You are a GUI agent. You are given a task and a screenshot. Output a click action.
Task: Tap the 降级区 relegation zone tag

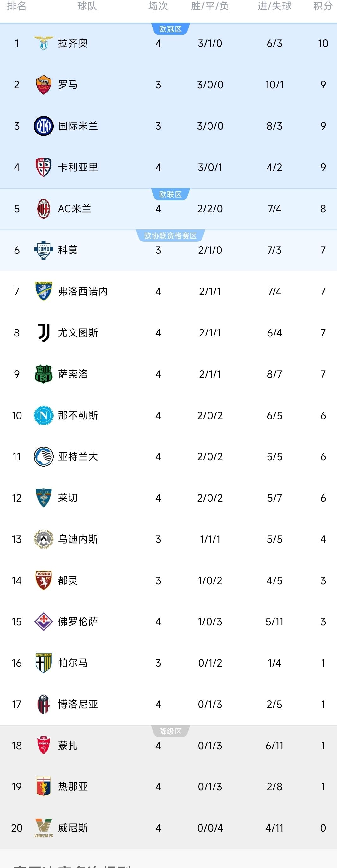pos(170,731)
